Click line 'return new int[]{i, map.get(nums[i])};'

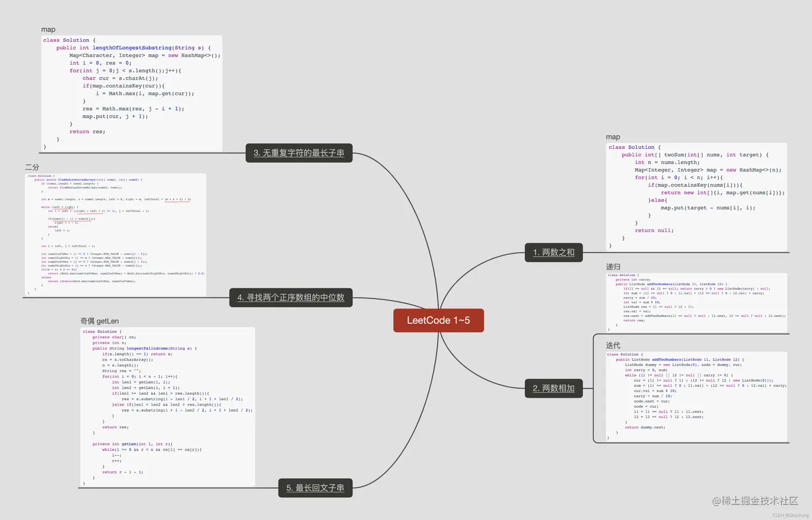click(722, 192)
